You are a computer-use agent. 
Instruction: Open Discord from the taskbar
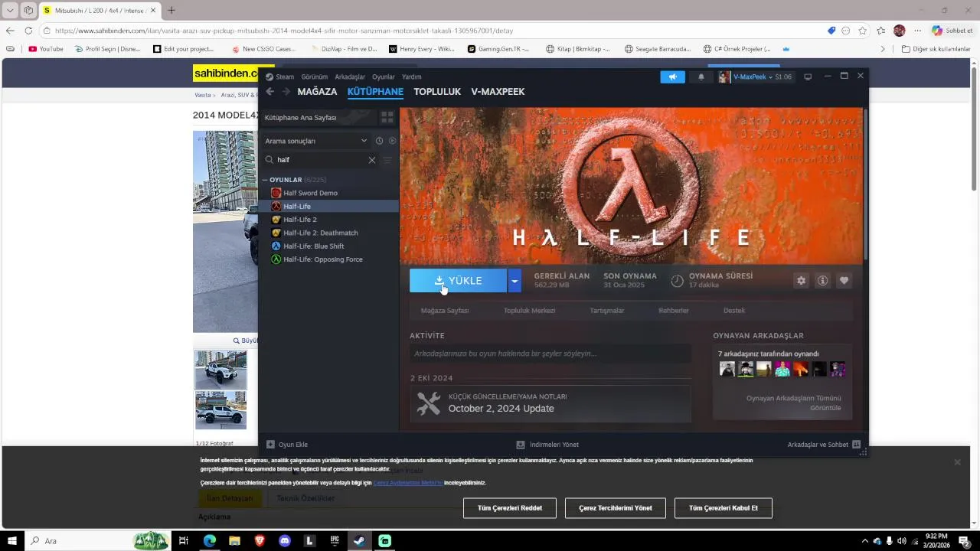pyautogui.click(x=285, y=541)
